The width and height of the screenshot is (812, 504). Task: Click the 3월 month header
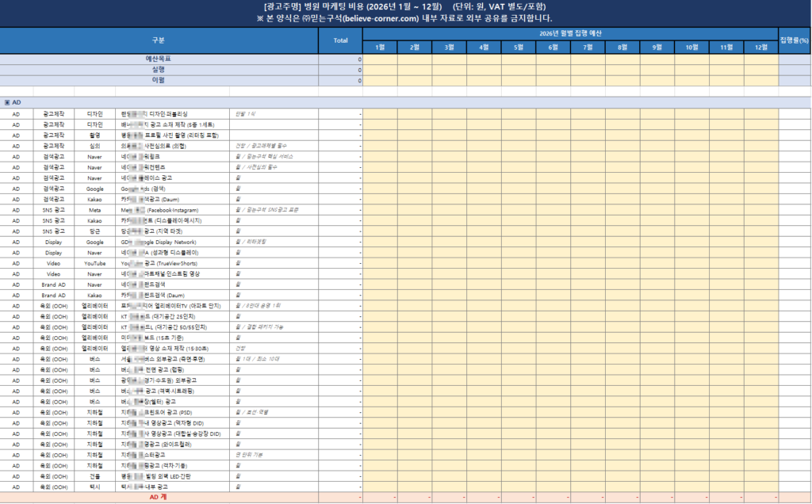point(449,47)
